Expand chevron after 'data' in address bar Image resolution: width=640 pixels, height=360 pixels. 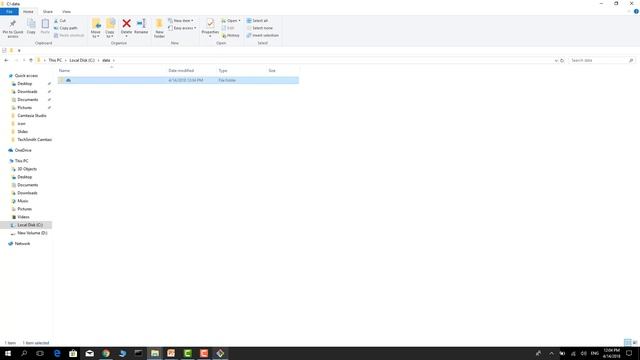pyautogui.click(x=114, y=60)
